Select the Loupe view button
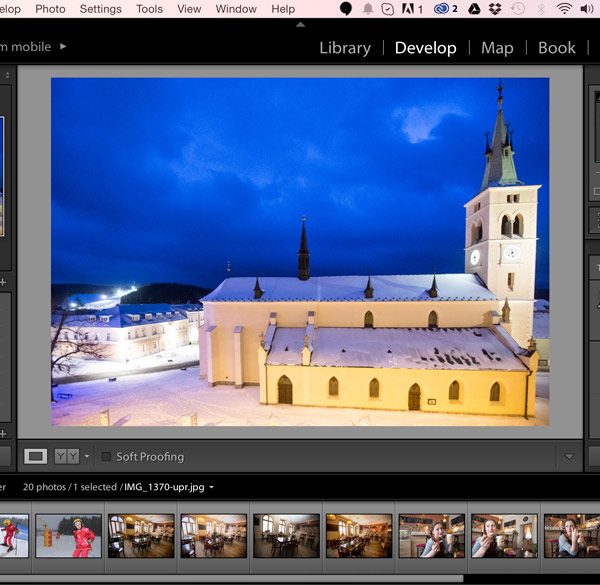 [36, 456]
